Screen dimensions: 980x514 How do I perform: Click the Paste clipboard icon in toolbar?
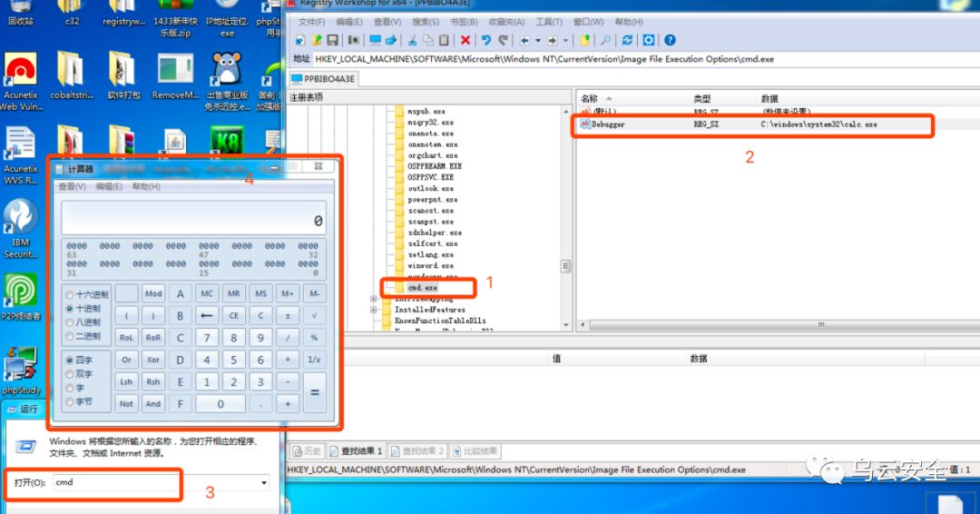click(444, 40)
